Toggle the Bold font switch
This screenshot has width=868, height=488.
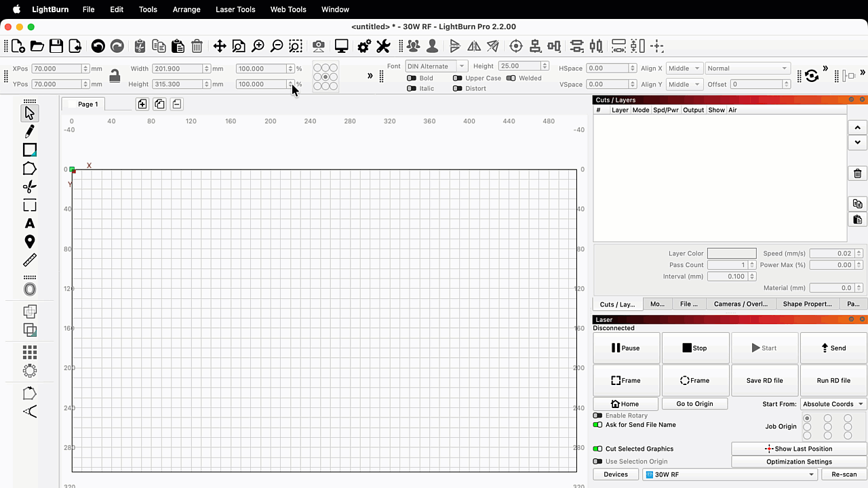(x=411, y=78)
